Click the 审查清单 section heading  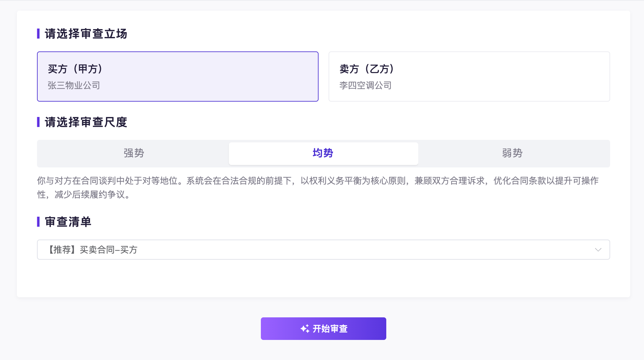(x=68, y=222)
